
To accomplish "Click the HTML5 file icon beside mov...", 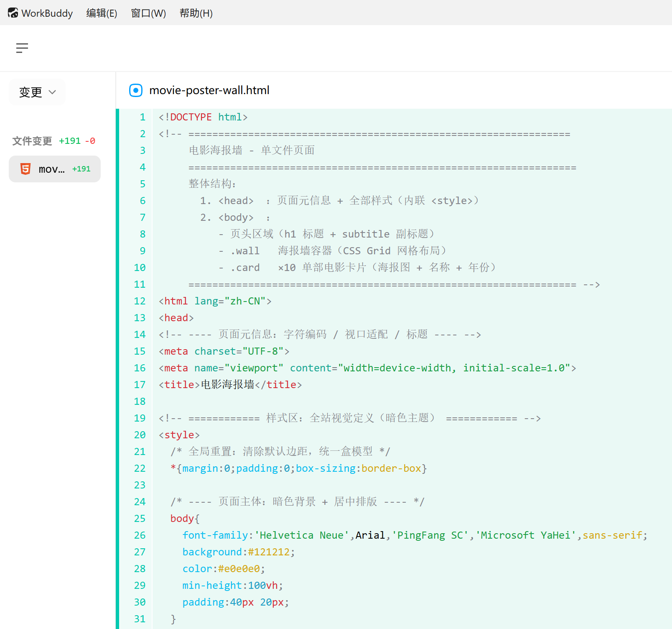I will 25,169.
